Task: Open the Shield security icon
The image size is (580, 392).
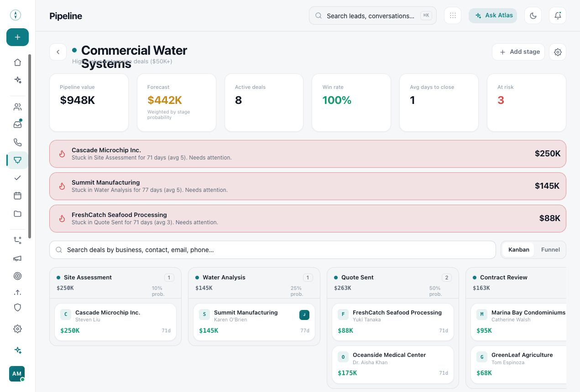Action: pos(17,308)
